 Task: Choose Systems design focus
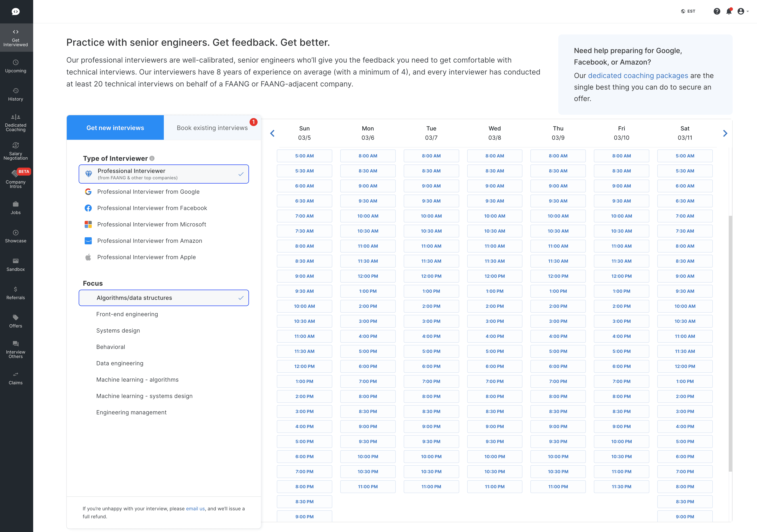(118, 331)
